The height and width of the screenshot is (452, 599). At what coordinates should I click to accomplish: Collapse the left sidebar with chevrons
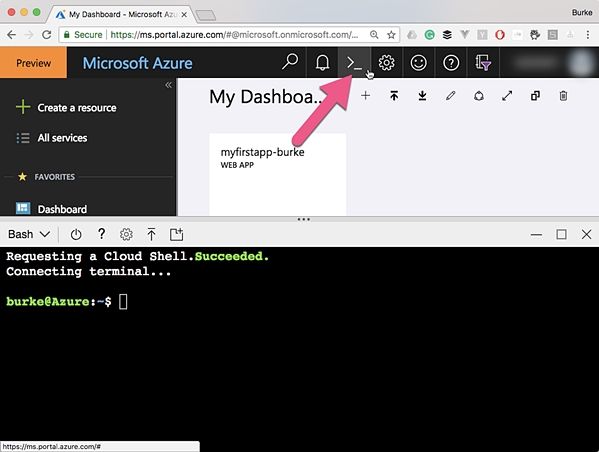[x=168, y=85]
